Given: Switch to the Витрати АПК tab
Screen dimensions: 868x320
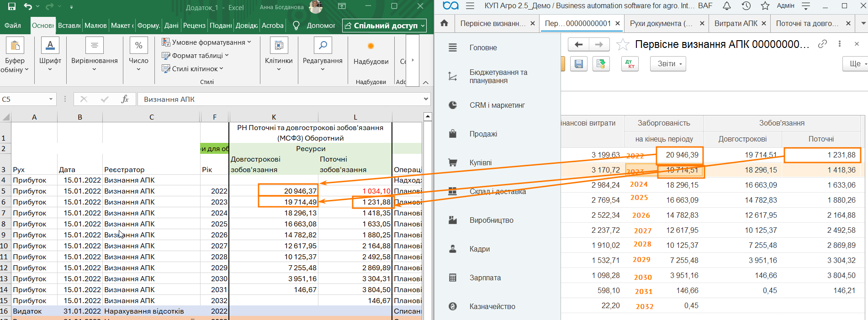Looking at the screenshot, I should pyautogui.click(x=736, y=23).
